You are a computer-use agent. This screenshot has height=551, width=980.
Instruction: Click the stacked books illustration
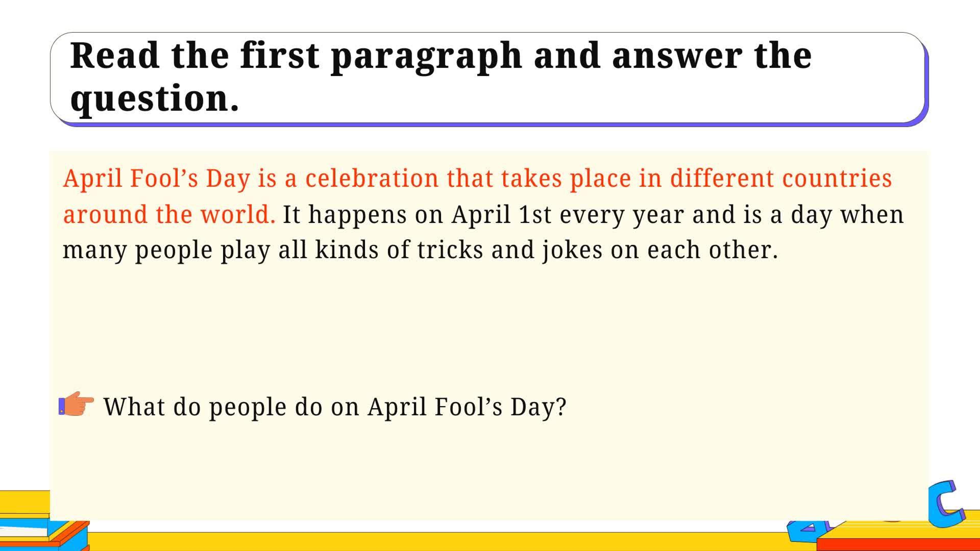[x=45, y=521]
